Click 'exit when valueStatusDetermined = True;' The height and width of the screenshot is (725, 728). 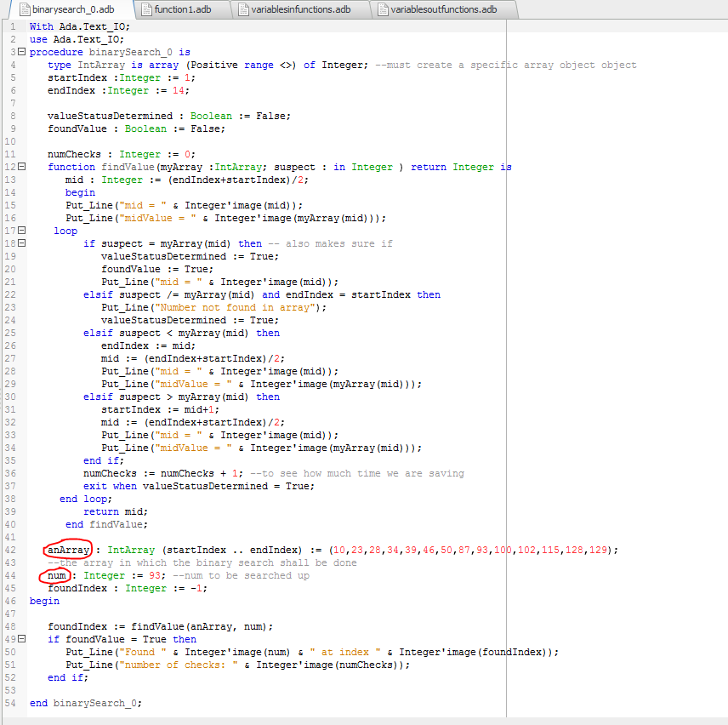pos(199,486)
